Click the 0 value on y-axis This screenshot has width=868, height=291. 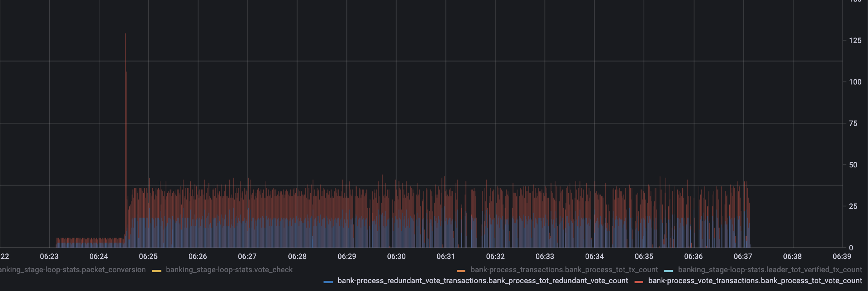tap(851, 248)
